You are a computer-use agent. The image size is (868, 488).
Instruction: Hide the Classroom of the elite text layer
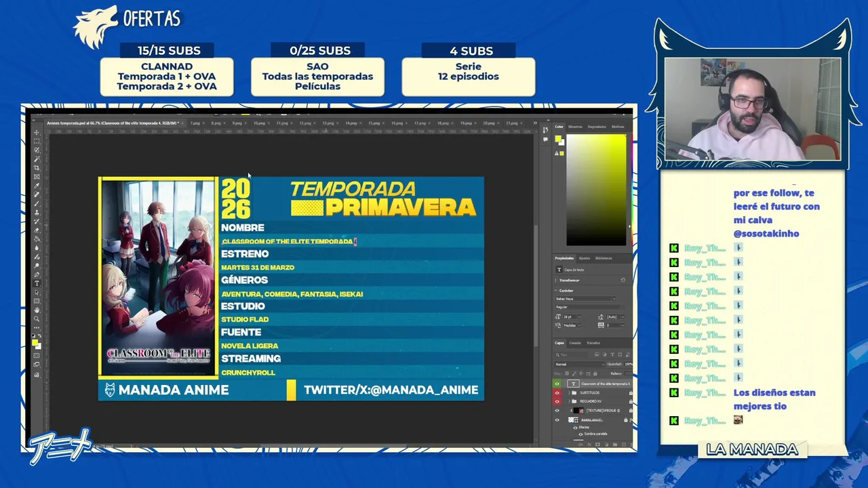point(557,384)
